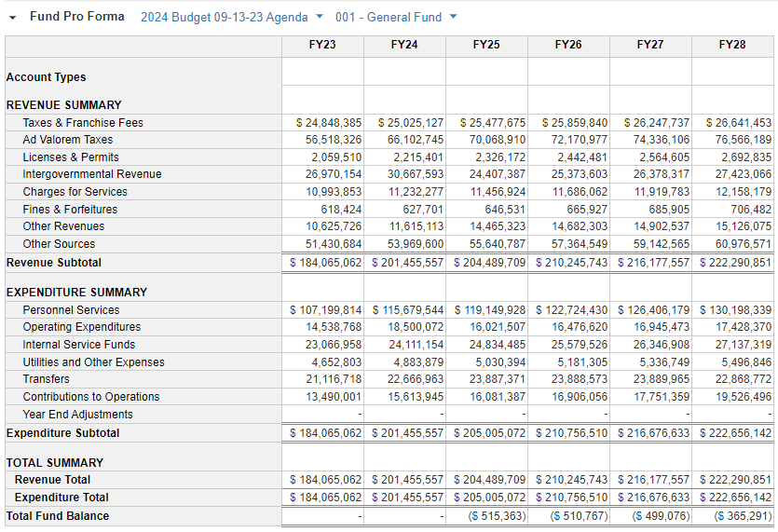Click the Contributions to Operations row label
Image resolution: width=778 pixels, height=532 pixels.
(91, 397)
